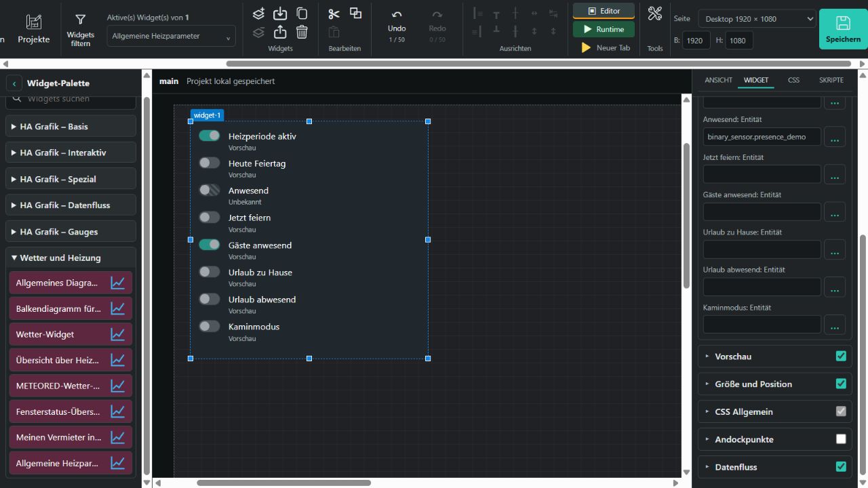The height and width of the screenshot is (488, 868).
Task: Click the scissors cut icon
Action: tap(334, 14)
